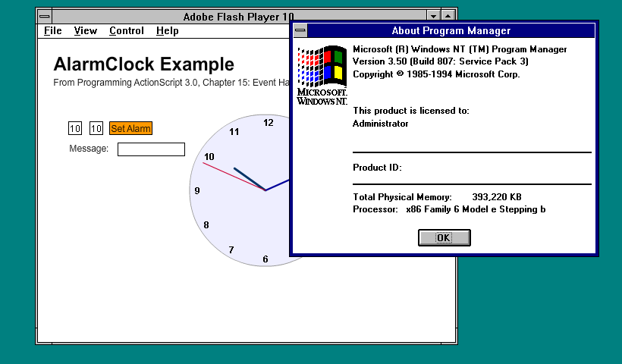This screenshot has width=622, height=364.
Task: Click the number 9 on the clock face
Action: click(197, 191)
